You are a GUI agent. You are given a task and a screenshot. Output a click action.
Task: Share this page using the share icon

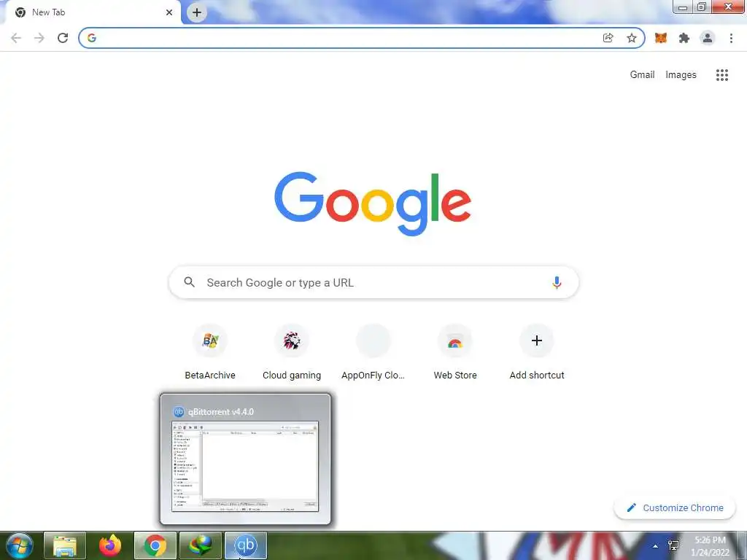tap(608, 38)
